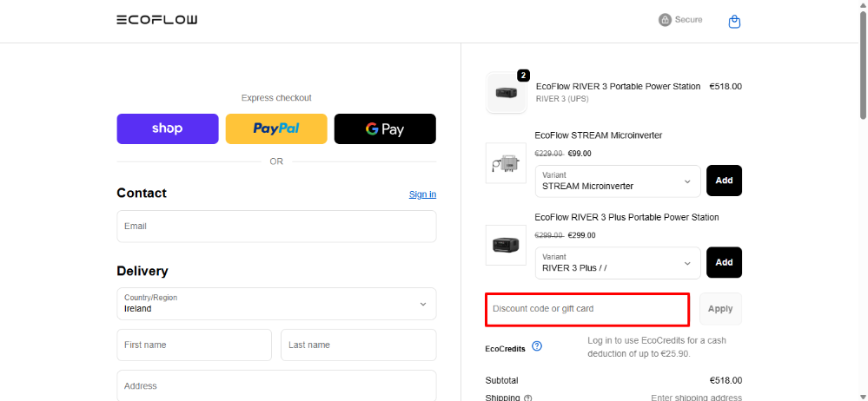Click the EcoCredits login deduction message
868x401 pixels.
[657, 347]
